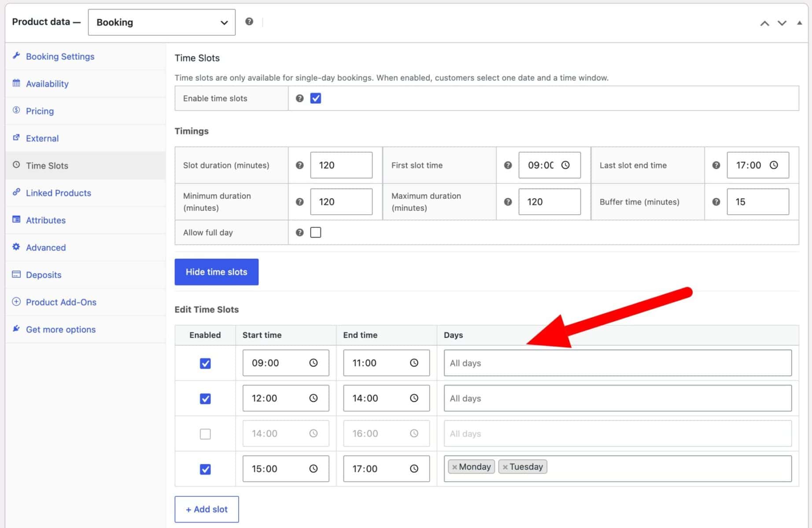Click the help icon for Allow full day
This screenshot has height=528, width=812.
tap(300, 232)
